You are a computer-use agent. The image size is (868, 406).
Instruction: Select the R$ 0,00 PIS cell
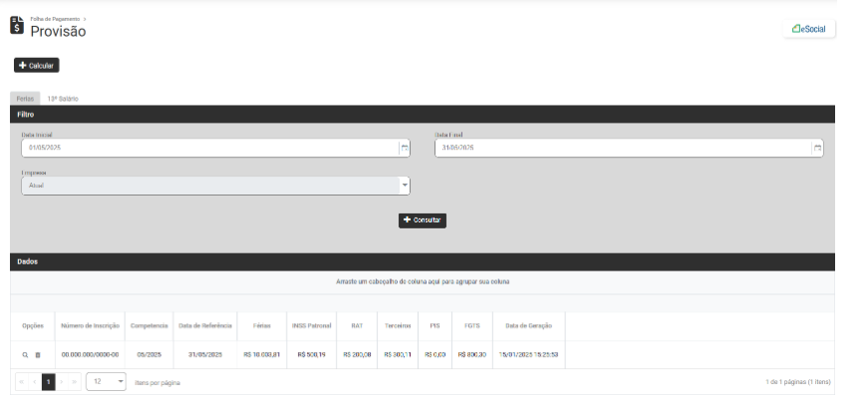pos(435,354)
